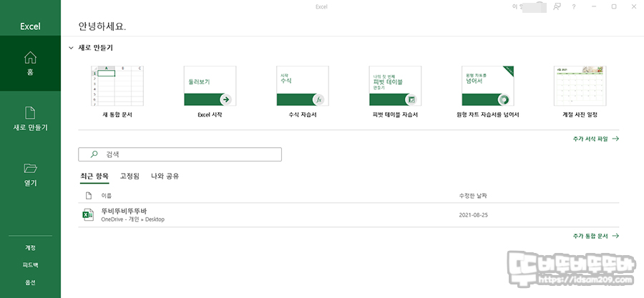644x298 pixels.
Task: Open the 원형 차트 자습서를 넘어서 template
Action: (x=487, y=91)
